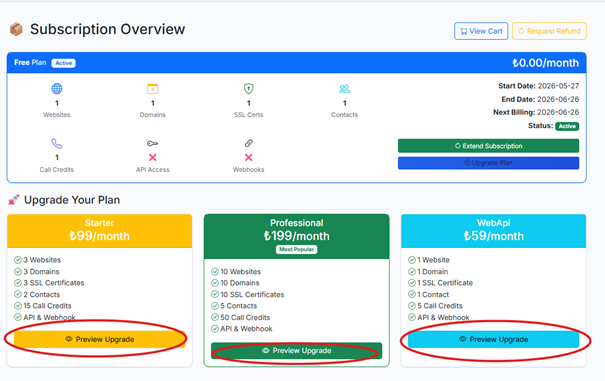Click the checkmark beside 5 Call Credits

(x=412, y=306)
